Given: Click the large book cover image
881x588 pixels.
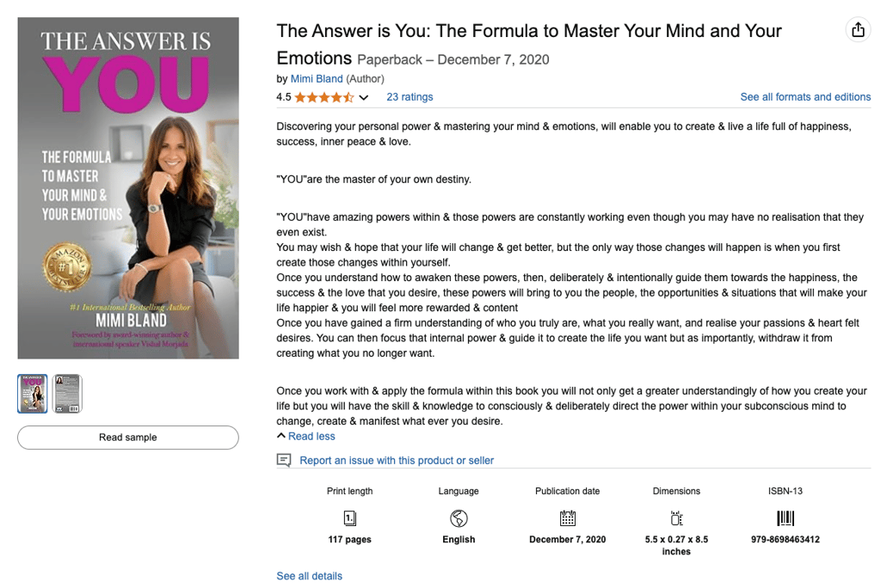Looking at the screenshot, I should (x=128, y=188).
